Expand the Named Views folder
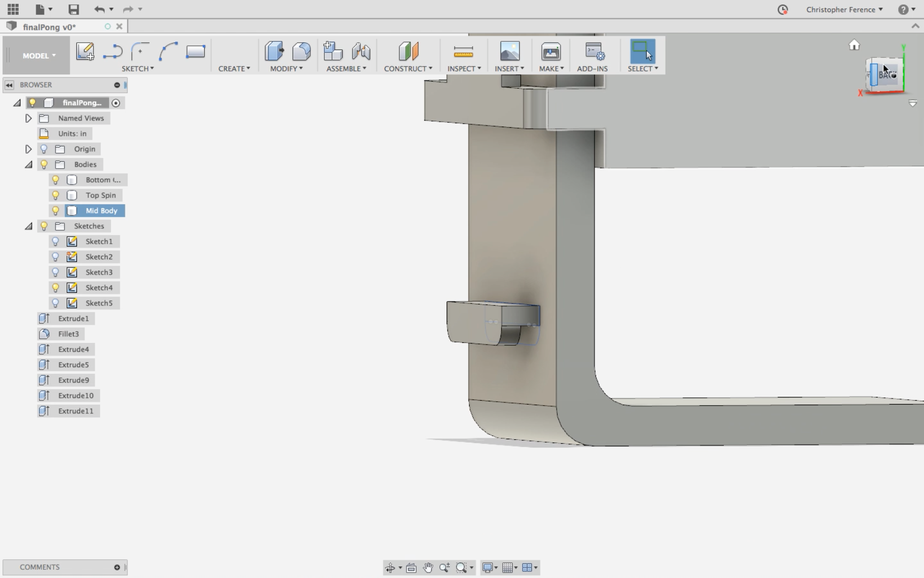Screen dimensions: 924x578 [x=28, y=118]
